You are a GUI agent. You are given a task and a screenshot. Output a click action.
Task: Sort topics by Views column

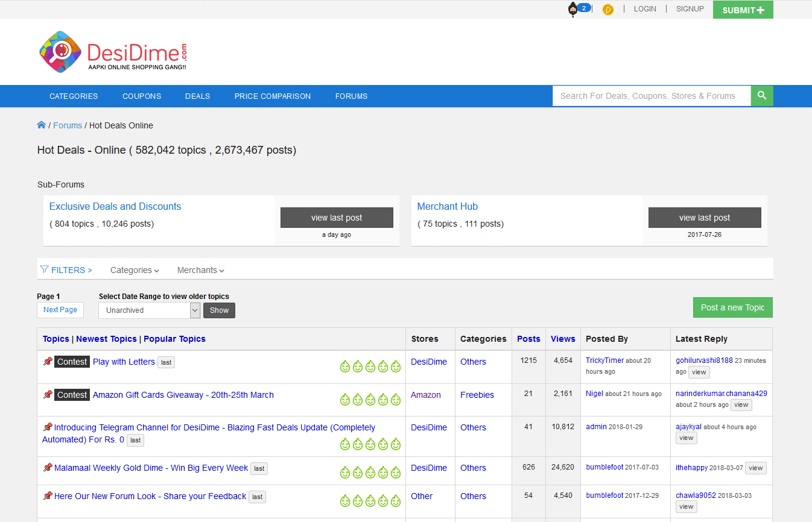click(x=563, y=339)
